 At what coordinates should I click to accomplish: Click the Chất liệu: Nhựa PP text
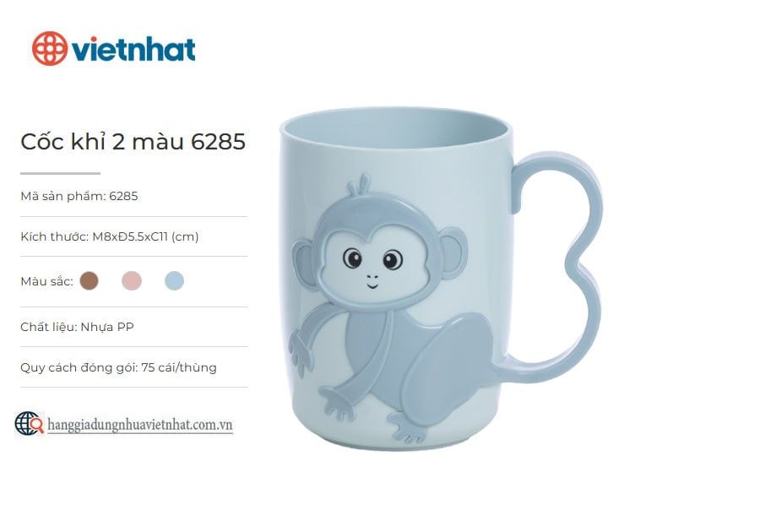pos(77,327)
